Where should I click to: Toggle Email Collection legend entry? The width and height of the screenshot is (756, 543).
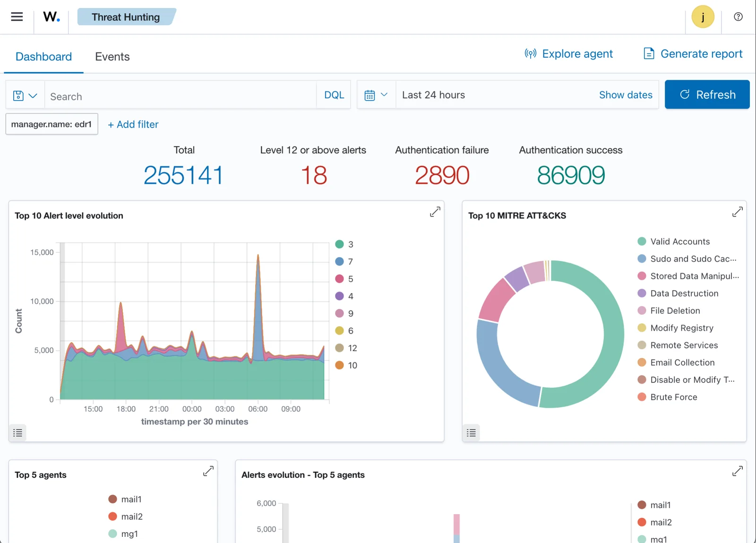point(676,362)
